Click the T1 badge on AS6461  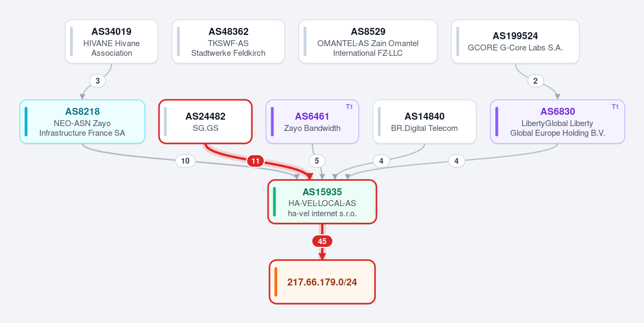click(x=350, y=107)
